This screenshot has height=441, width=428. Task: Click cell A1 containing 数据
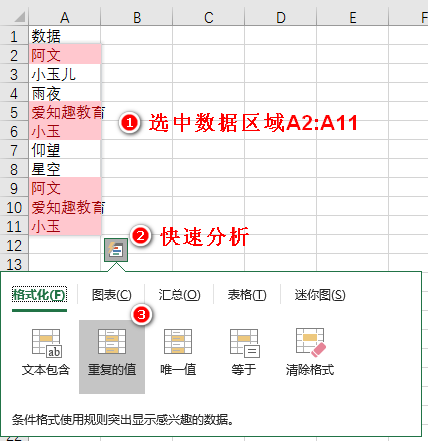(65, 36)
